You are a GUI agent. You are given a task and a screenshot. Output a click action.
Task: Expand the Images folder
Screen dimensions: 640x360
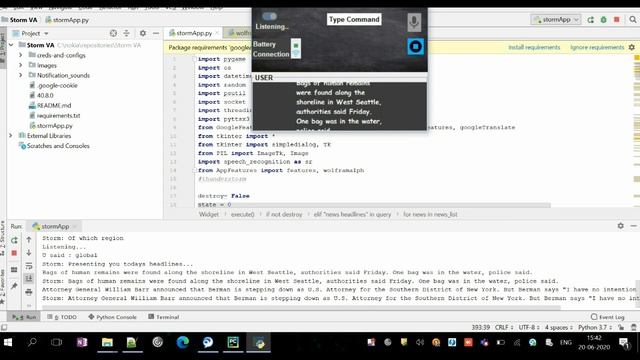point(20,65)
